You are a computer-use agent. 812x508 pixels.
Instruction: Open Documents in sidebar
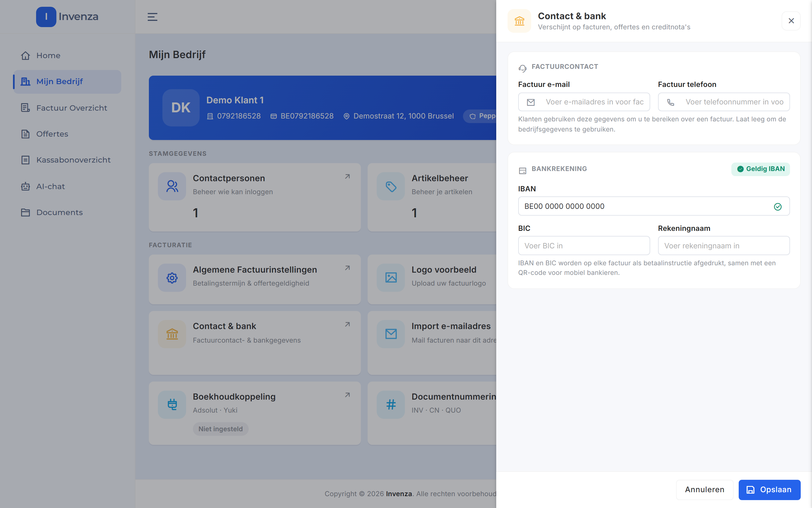coord(67,212)
